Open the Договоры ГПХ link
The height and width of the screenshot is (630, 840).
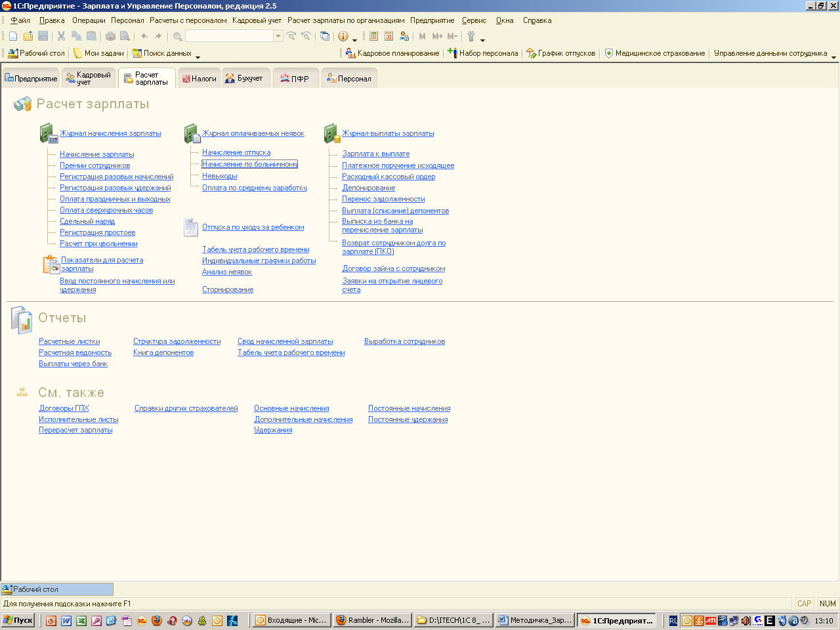pyautogui.click(x=64, y=408)
